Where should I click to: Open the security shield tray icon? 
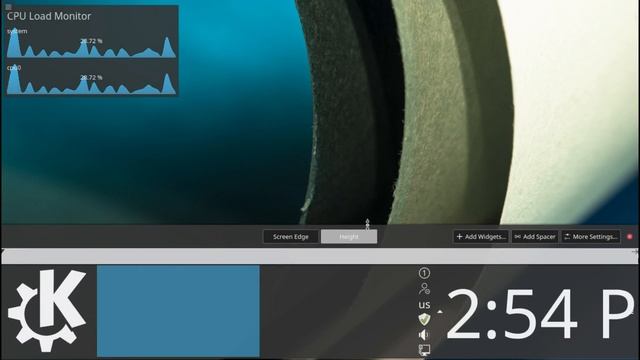tap(424, 319)
